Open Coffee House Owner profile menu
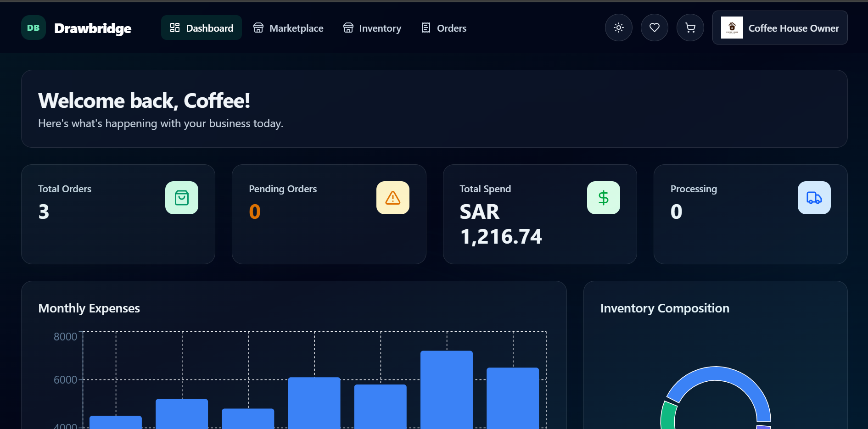 tap(780, 28)
